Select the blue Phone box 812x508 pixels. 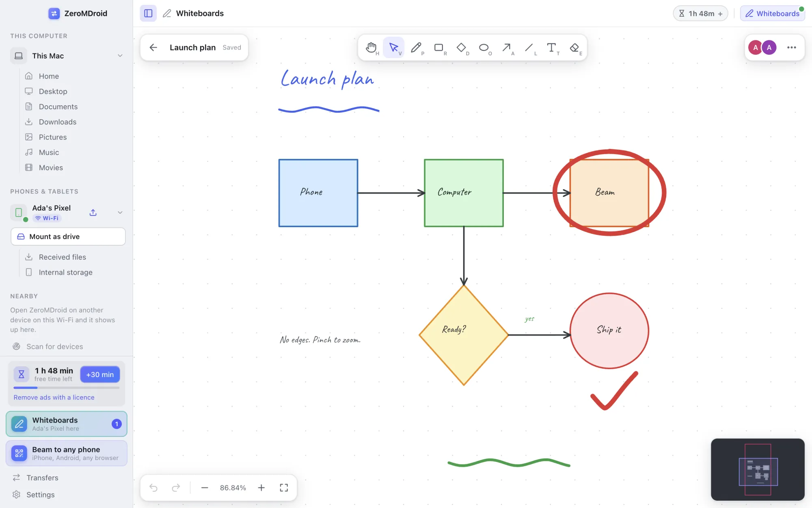tap(318, 193)
